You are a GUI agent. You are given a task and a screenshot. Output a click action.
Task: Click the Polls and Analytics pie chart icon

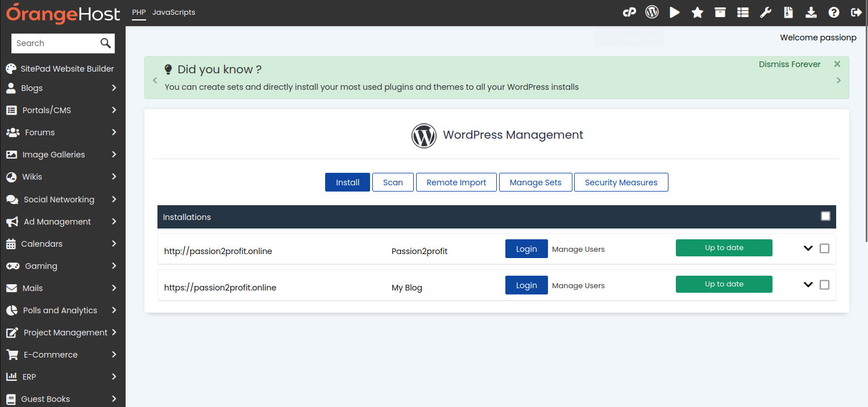[12, 310]
